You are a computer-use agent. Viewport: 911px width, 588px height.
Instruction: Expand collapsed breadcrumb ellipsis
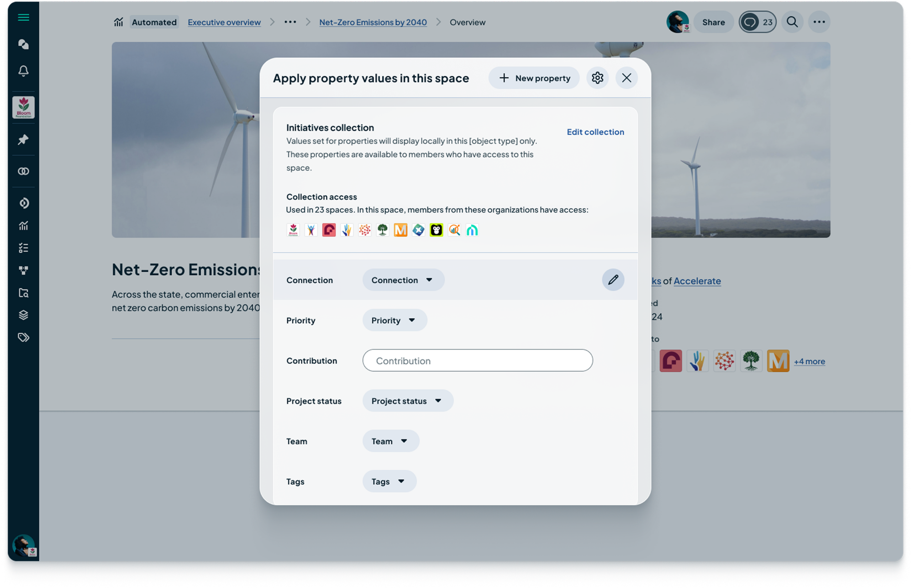(x=290, y=22)
